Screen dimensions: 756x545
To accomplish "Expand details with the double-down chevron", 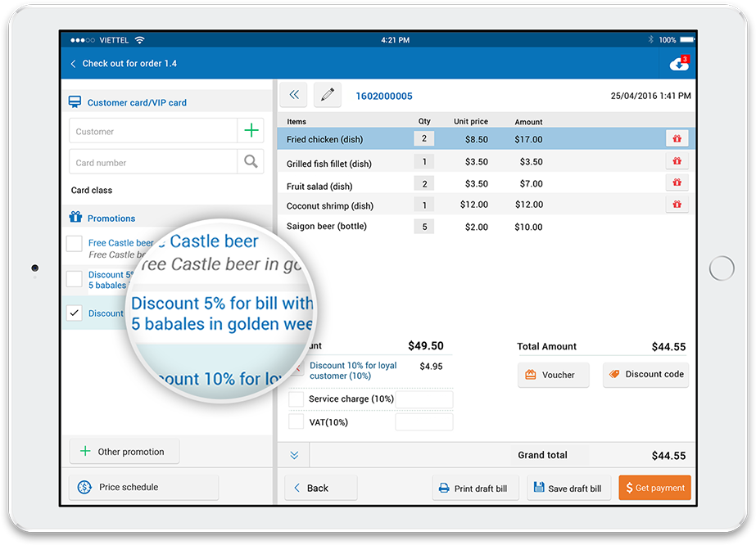I will coord(294,455).
